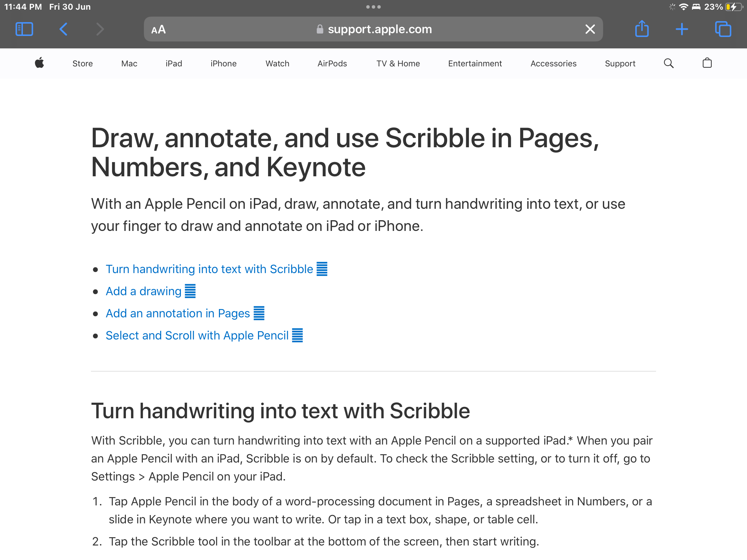Tap the 11:44 PM clock in the status bar

pos(23,7)
